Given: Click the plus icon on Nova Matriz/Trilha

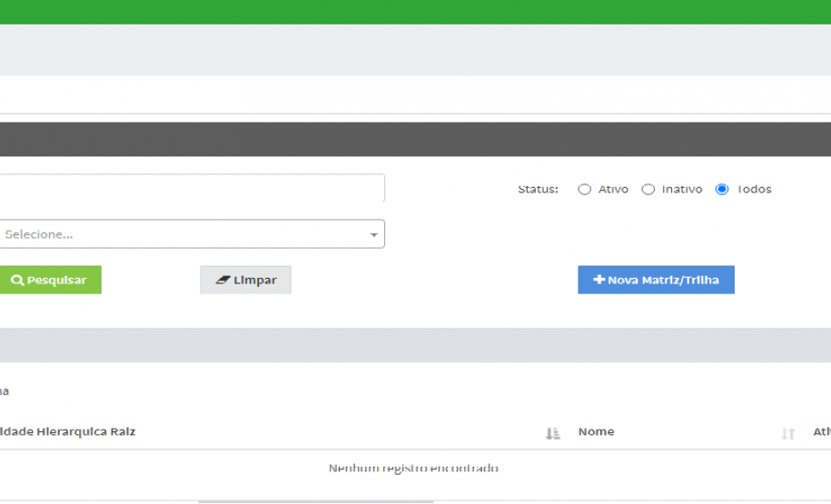Looking at the screenshot, I should tap(599, 281).
